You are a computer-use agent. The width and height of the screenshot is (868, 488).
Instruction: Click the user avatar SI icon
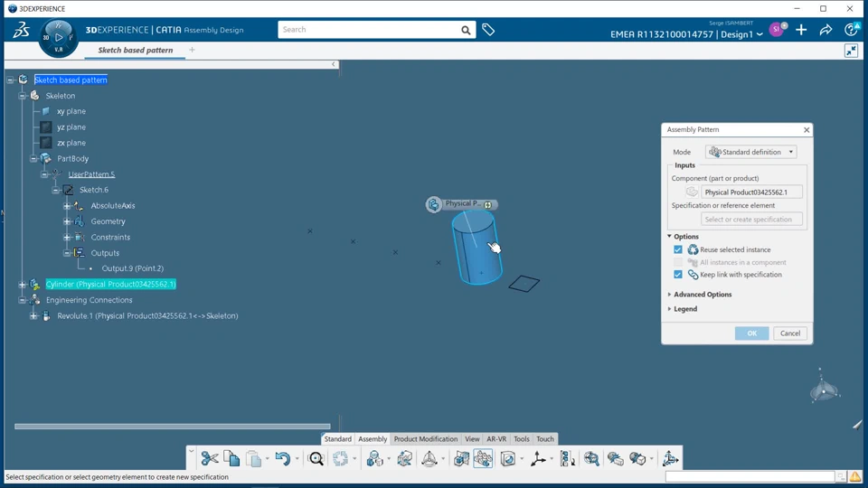[777, 29]
